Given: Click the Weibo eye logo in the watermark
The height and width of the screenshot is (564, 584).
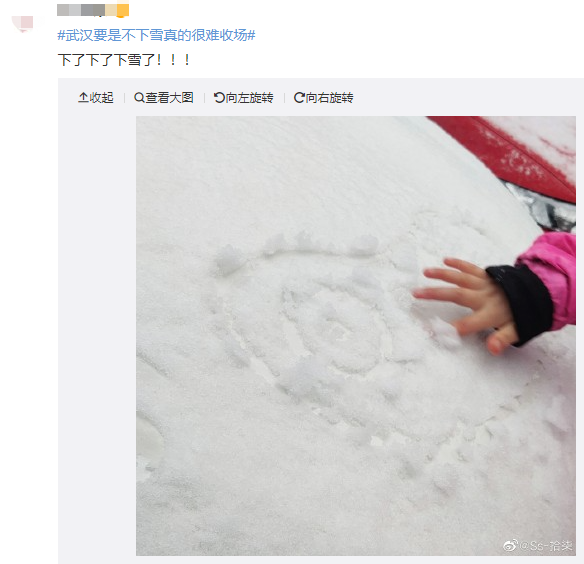Looking at the screenshot, I should click(510, 546).
